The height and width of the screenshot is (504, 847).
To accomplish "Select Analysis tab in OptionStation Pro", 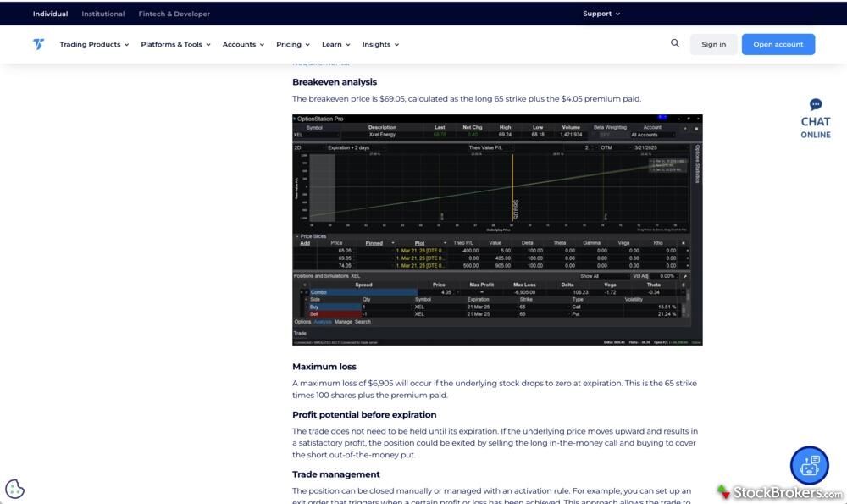I will [x=323, y=322].
